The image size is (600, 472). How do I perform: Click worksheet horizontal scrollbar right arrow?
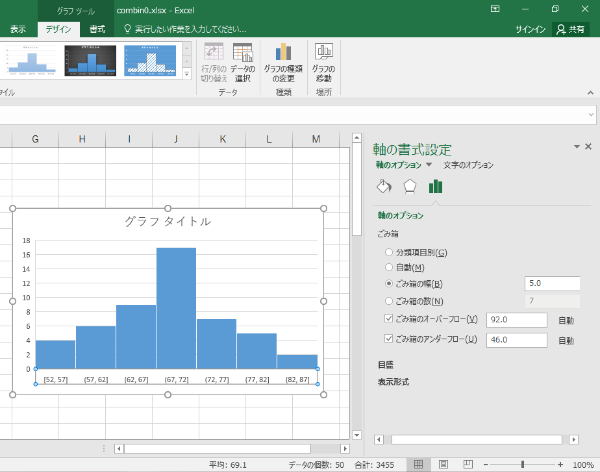tap(345, 449)
